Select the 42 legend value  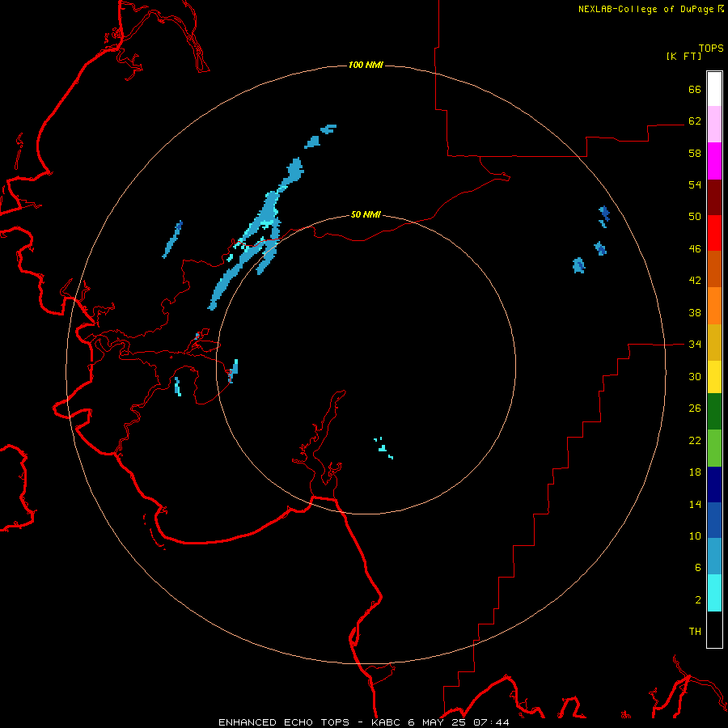pos(695,281)
